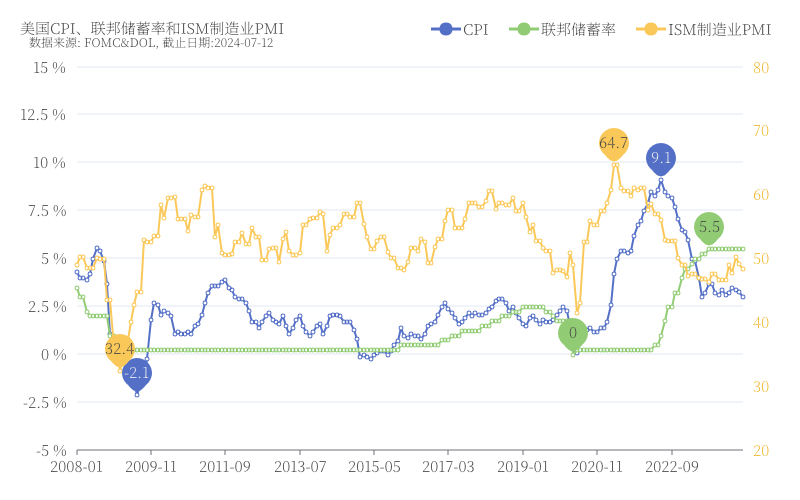Click the green 5.5 rate marker pin
This screenshot has width=800, height=500.
pos(709,227)
